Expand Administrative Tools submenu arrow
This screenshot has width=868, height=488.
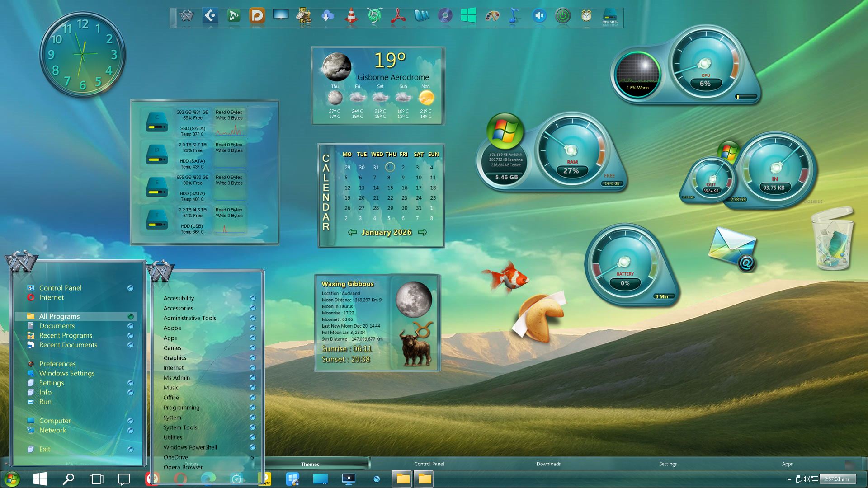(x=253, y=318)
